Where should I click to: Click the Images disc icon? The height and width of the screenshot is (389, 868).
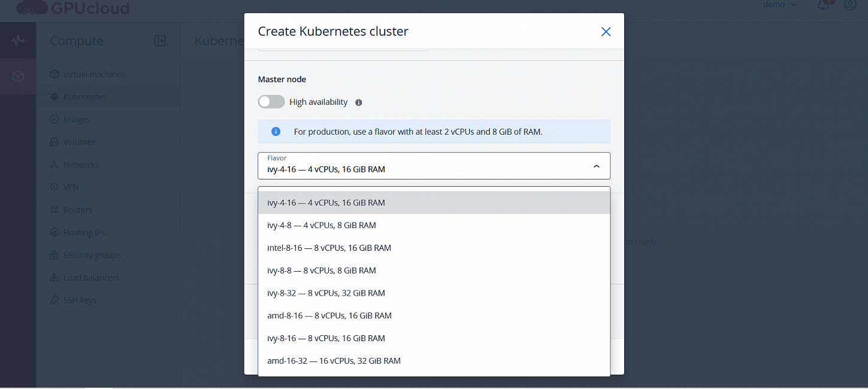coord(54,120)
